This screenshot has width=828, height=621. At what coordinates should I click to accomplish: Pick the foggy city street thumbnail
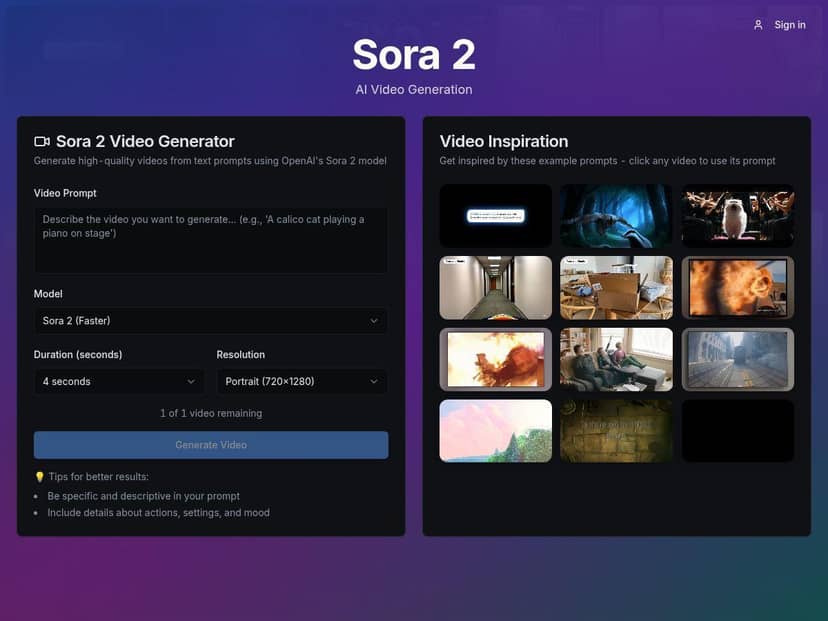[738, 359]
